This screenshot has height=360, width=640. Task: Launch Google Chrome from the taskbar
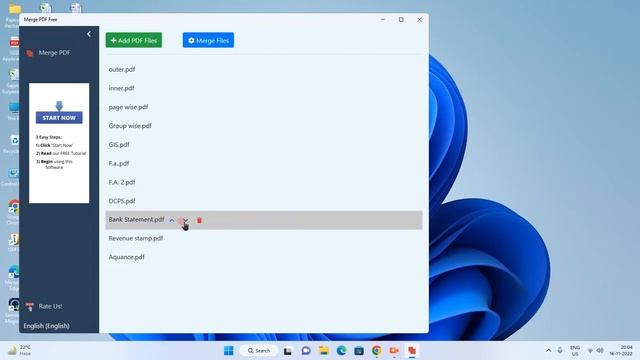click(x=376, y=351)
